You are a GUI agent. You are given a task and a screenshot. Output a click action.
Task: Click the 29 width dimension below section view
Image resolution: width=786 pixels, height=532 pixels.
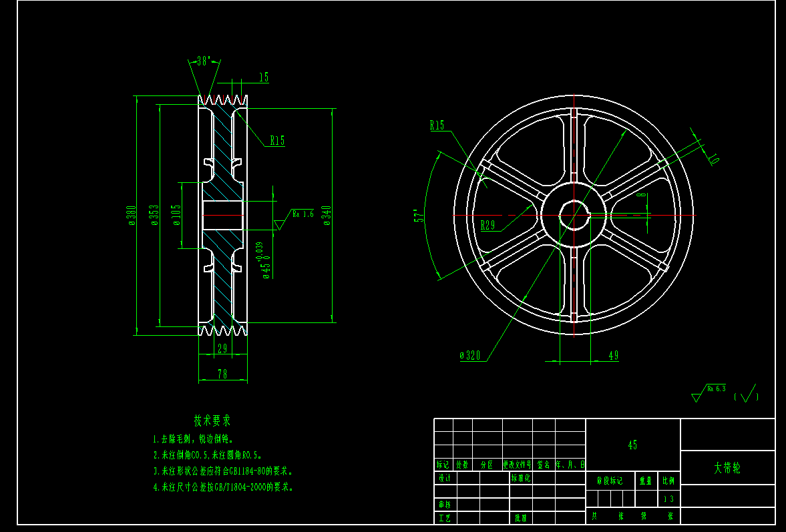222,348
